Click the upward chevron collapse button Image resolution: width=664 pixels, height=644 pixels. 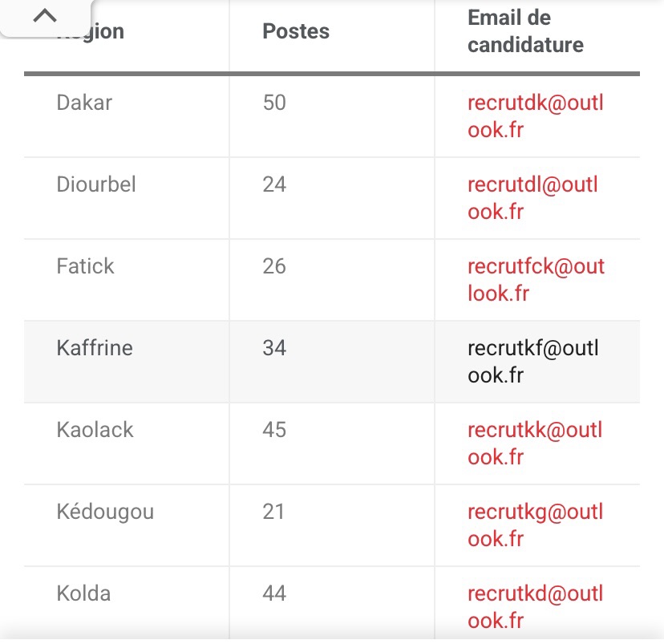pos(46,16)
